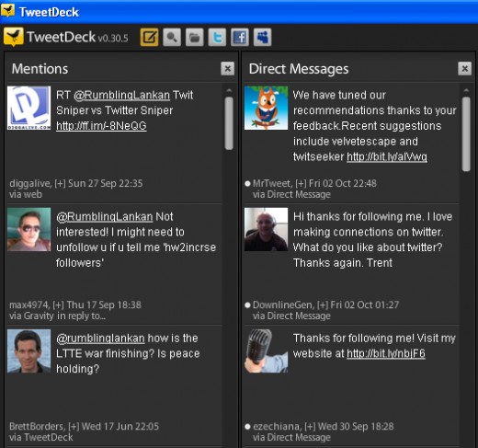
Task: Open @RumblingLankan link in diggalive's retweet
Action: 121,95
